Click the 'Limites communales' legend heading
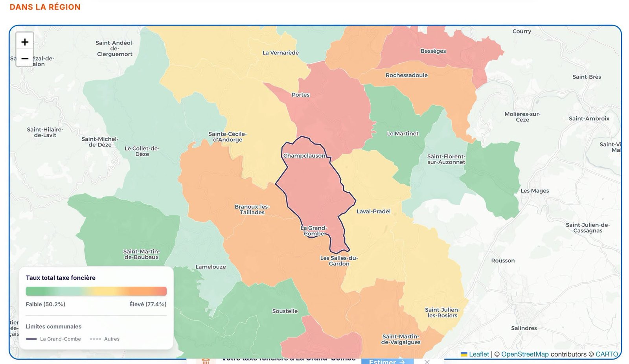The height and width of the screenshot is (364, 629). pyautogui.click(x=53, y=327)
